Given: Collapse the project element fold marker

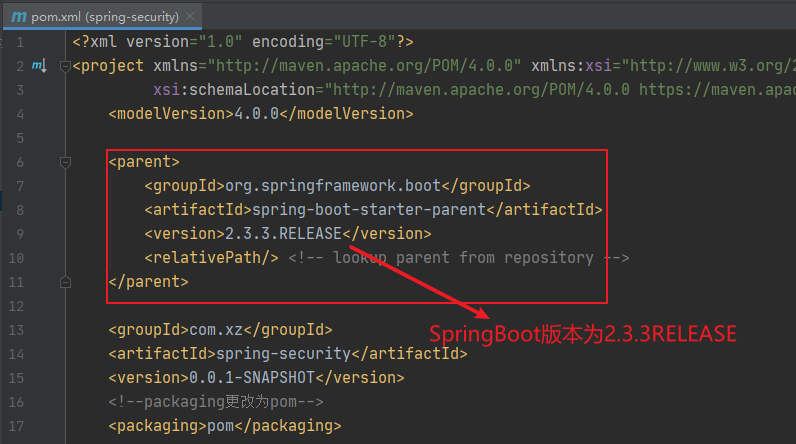Looking at the screenshot, I should [x=65, y=66].
